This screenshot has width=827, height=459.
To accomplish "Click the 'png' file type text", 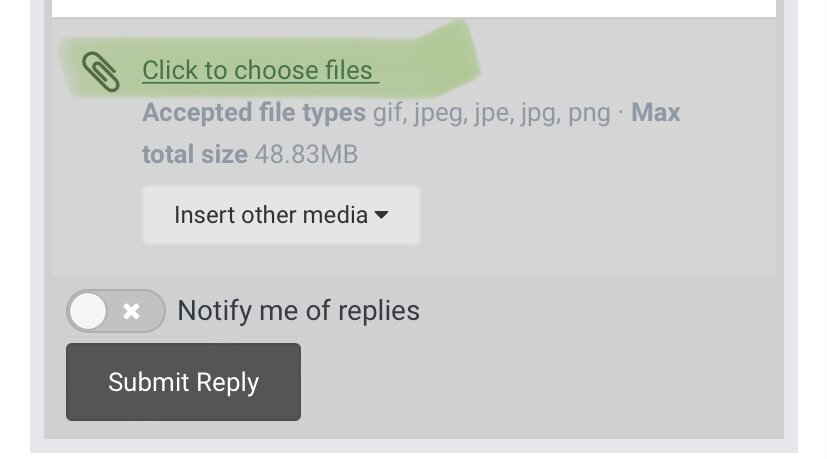I will [589, 113].
